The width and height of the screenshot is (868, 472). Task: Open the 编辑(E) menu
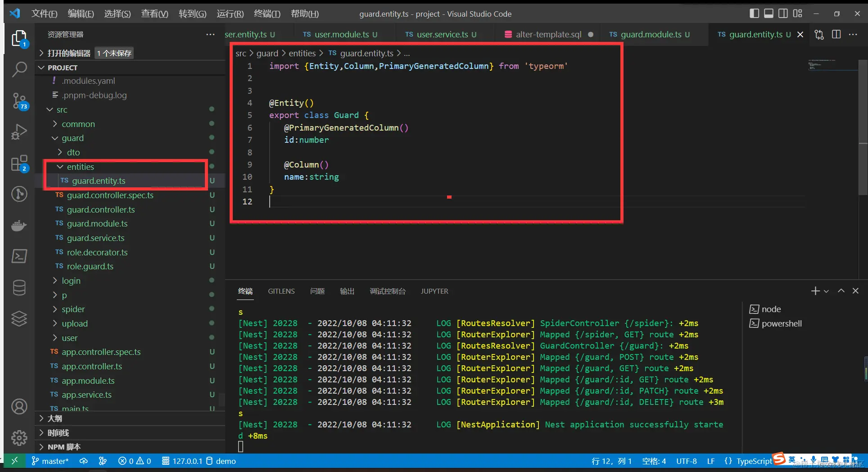point(81,14)
